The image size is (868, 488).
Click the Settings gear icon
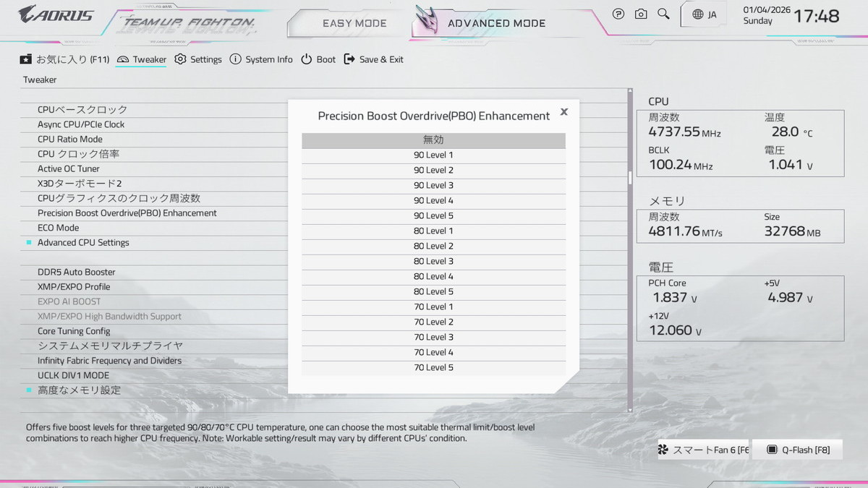click(180, 59)
